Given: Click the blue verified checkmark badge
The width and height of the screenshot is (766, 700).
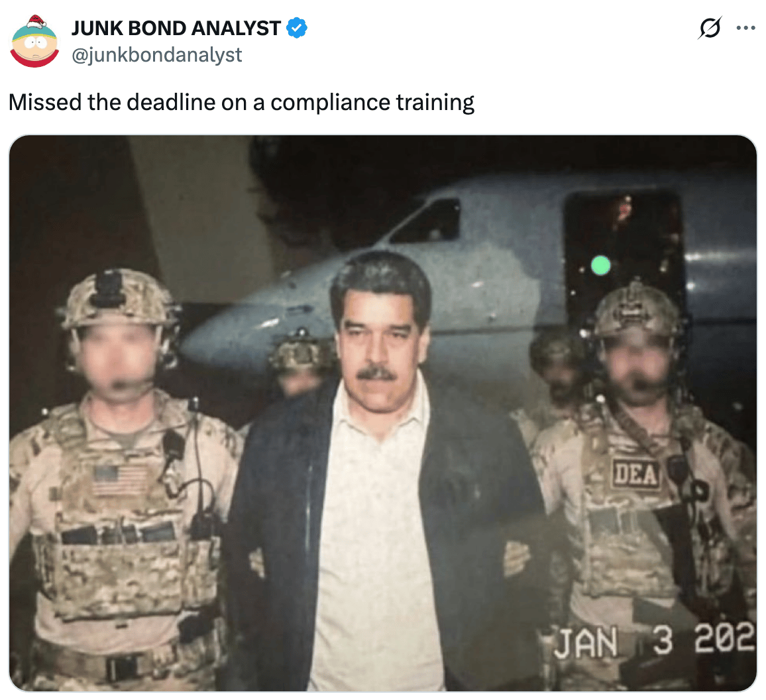Looking at the screenshot, I should [x=297, y=28].
